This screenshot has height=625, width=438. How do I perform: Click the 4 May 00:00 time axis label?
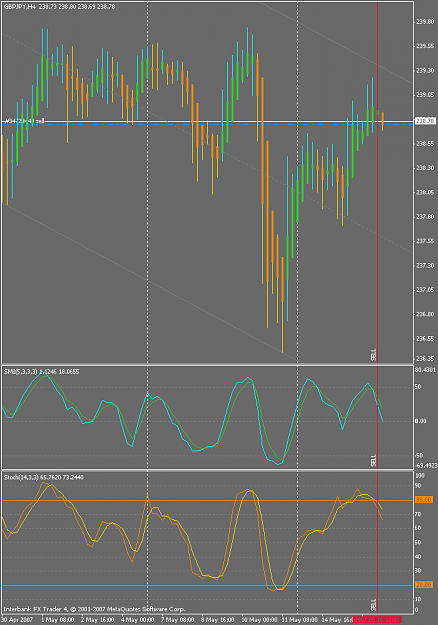(137, 620)
